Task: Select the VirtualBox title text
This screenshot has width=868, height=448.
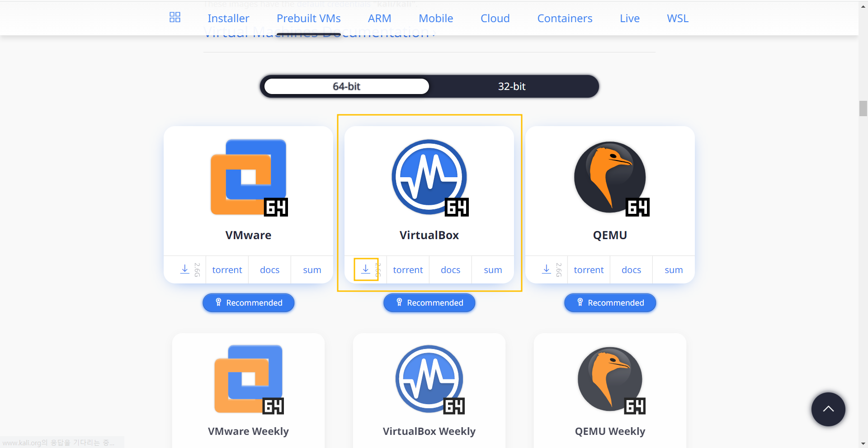Action: [x=429, y=236]
